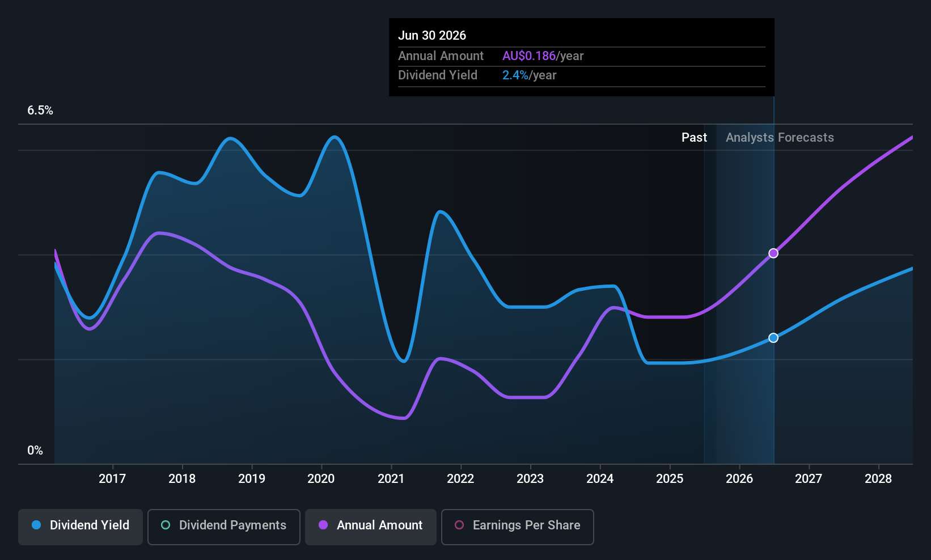Select the 2019 x-axis label
The height and width of the screenshot is (560, 931).
tap(252, 479)
